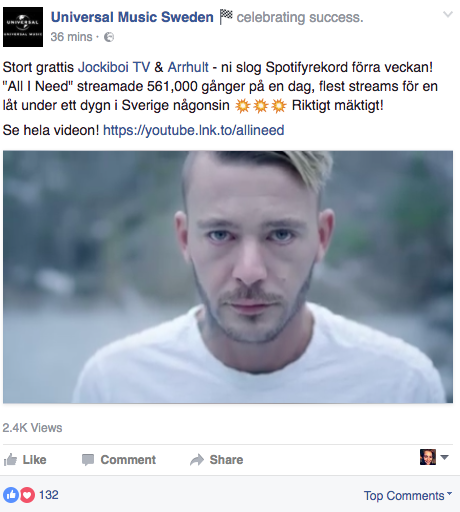
Task: Click the commenter profile picture thumbnail
Action: coord(428,457)
